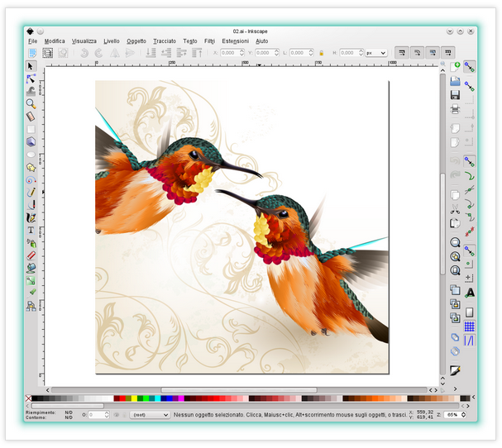Select the arrow Selector tool

(x=31, y=66)
